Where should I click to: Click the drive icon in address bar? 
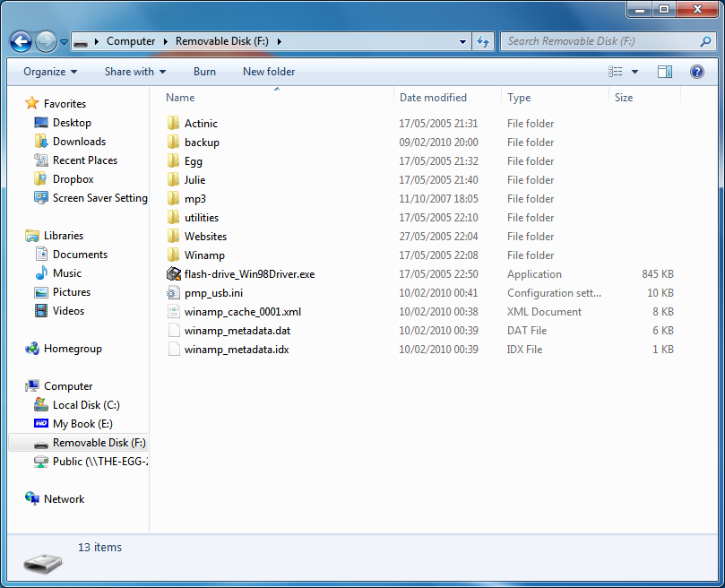click(81, 42)
